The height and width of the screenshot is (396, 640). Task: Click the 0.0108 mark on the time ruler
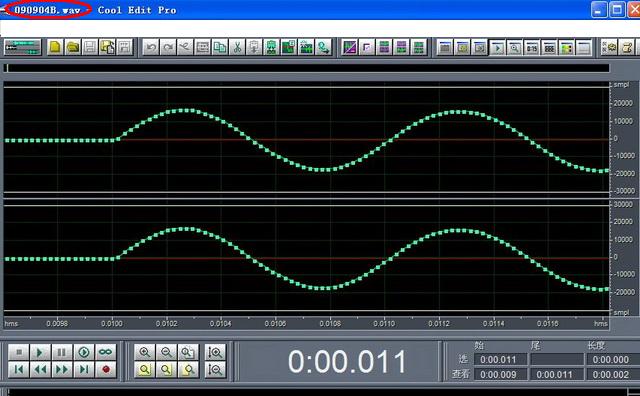click(330, 323)
